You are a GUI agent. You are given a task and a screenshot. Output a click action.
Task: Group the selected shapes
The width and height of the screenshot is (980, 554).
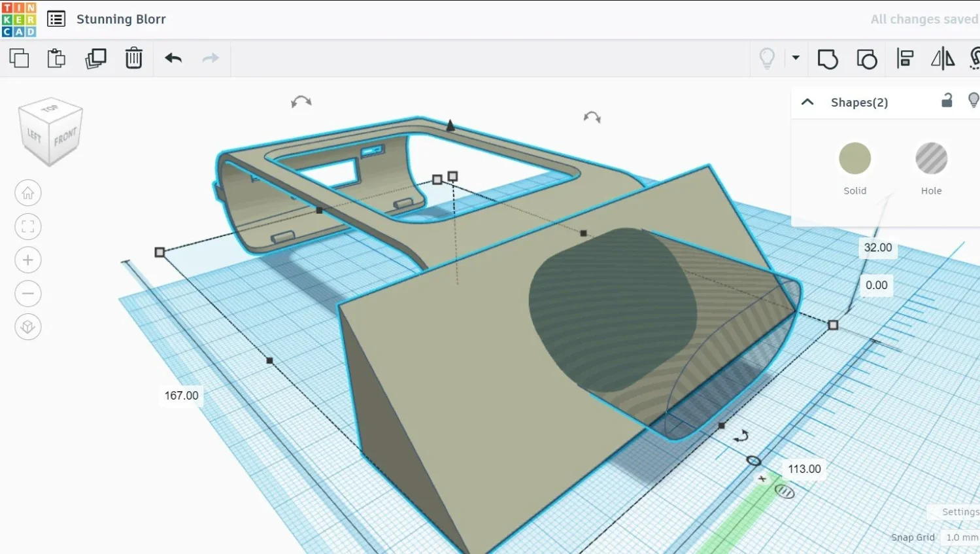click(828, 59)
